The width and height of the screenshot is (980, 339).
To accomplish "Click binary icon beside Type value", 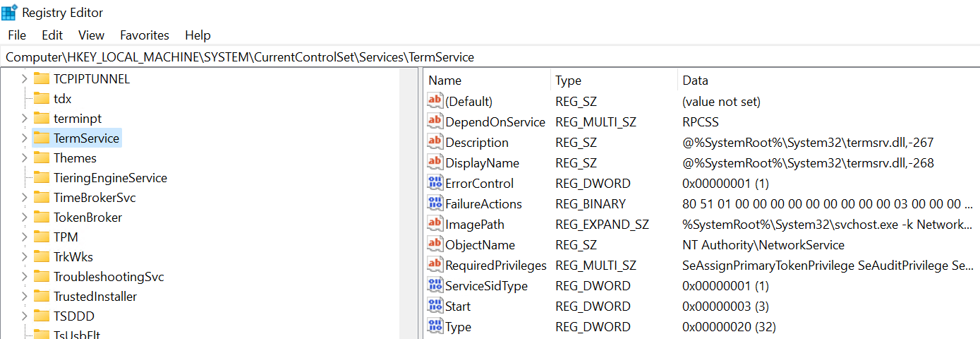I will [435, 326].
